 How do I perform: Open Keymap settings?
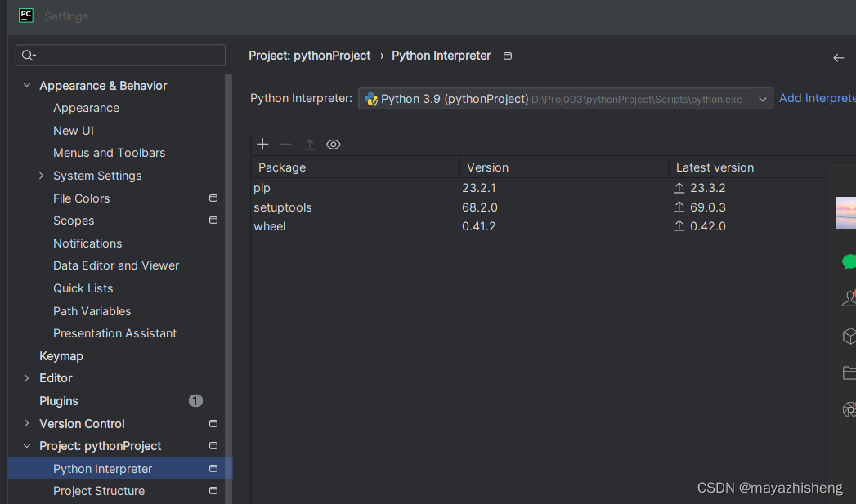61,356
